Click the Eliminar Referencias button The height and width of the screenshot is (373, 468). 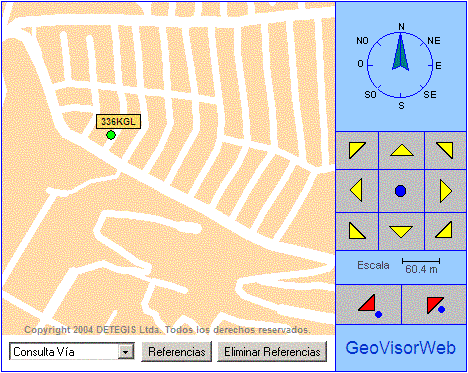(272, 352)
